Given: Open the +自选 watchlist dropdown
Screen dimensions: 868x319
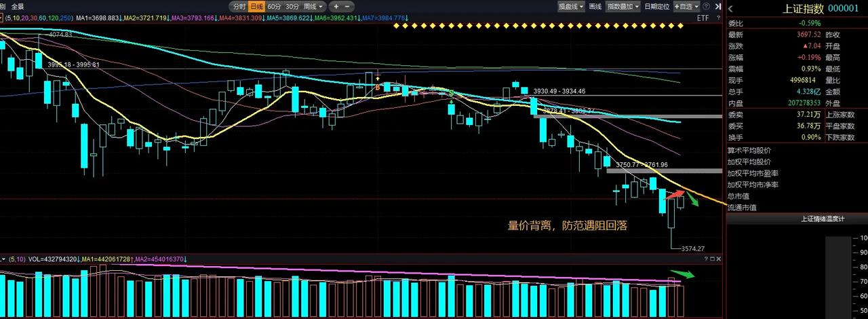Looking at the screenshot, I should click(686, 6).
